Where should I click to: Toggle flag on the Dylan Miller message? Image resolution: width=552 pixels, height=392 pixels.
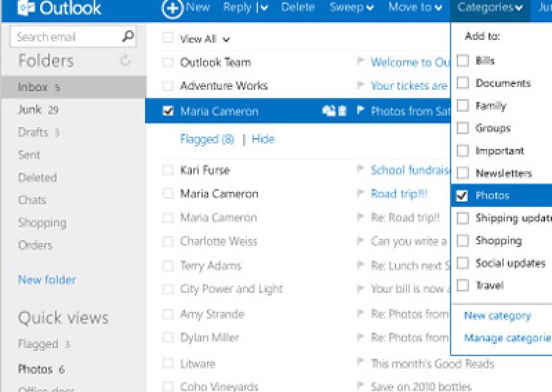[360, 337]
